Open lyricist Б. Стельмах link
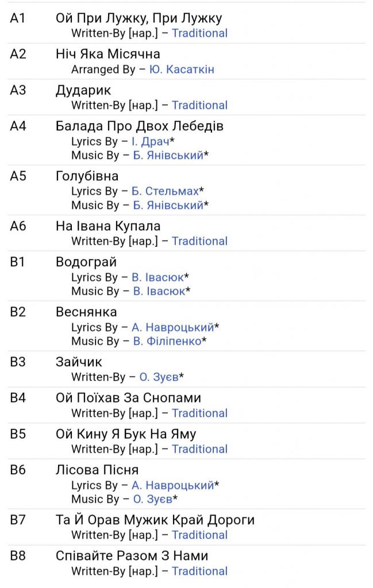 [165, 191]
